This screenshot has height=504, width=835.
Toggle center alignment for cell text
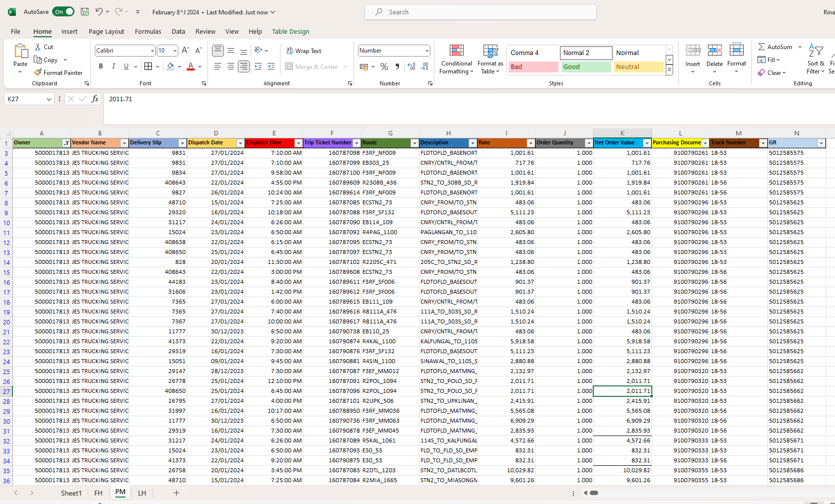tap(230, 66)
